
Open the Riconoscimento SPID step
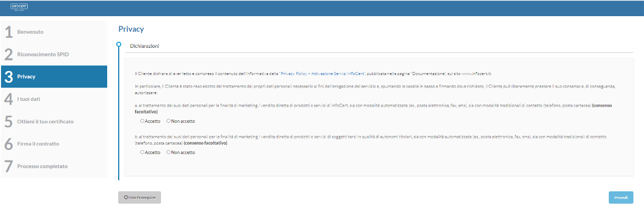click(42, 54)
